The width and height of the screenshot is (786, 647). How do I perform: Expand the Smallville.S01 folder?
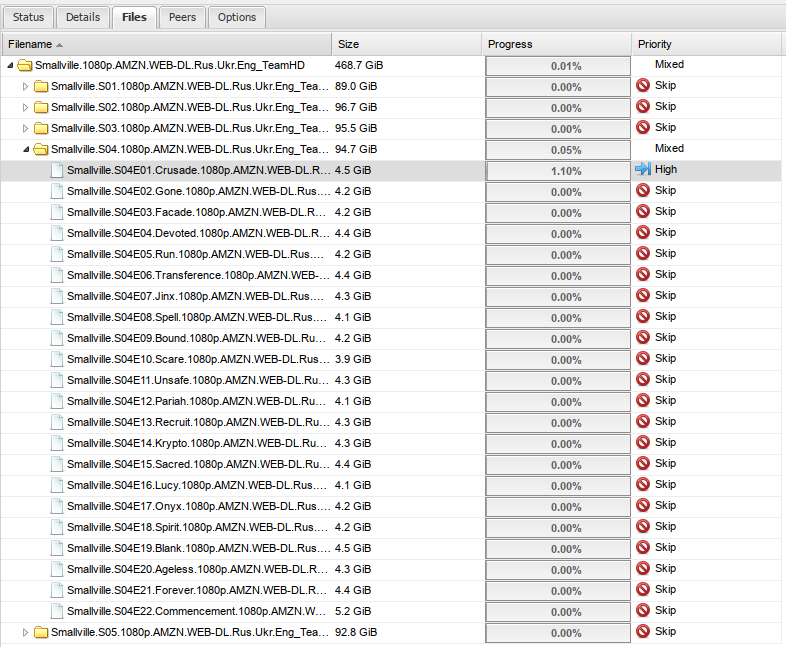(x=26, y=86)
